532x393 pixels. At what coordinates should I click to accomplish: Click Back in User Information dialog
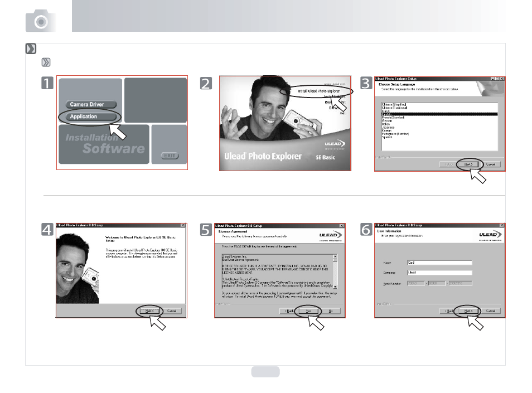click(x=449, y=310)
